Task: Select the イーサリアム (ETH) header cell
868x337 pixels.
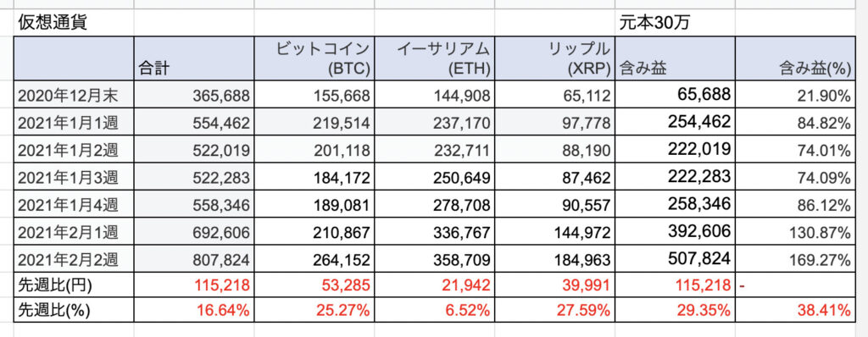Action: 434,58
